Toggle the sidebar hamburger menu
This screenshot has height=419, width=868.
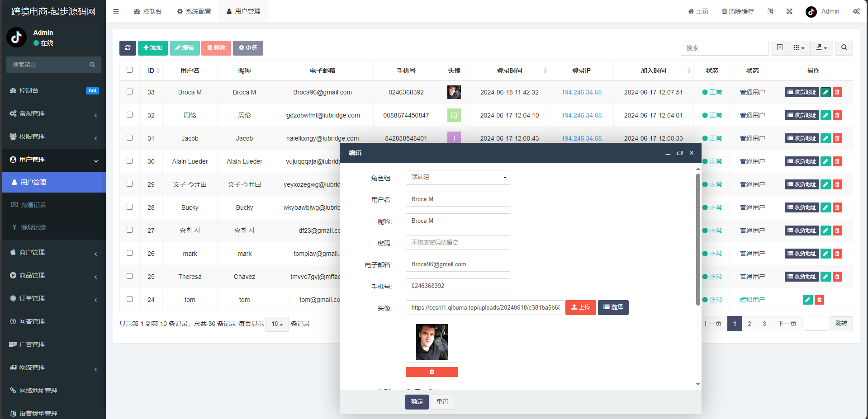pos(116,11)
